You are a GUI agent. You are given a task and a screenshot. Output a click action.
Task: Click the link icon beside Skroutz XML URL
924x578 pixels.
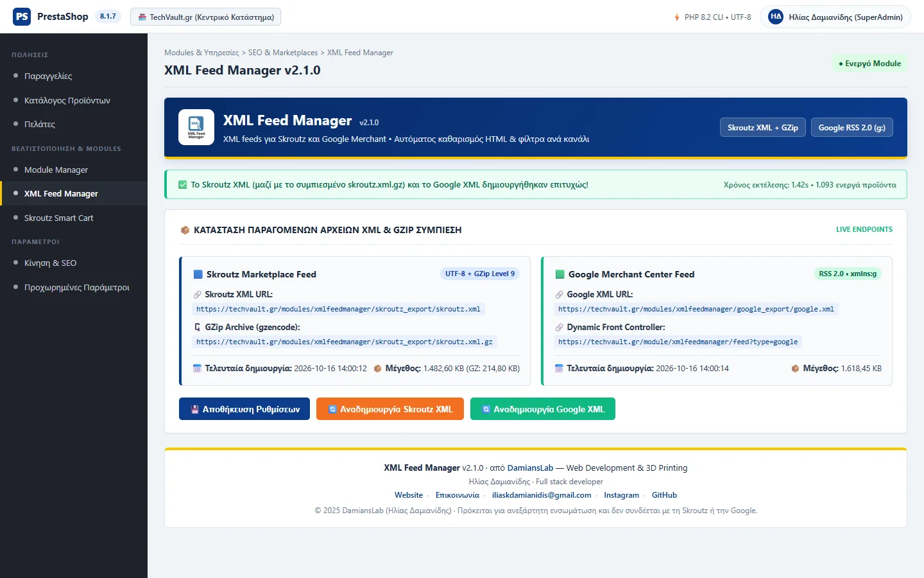tap(198, 295)
